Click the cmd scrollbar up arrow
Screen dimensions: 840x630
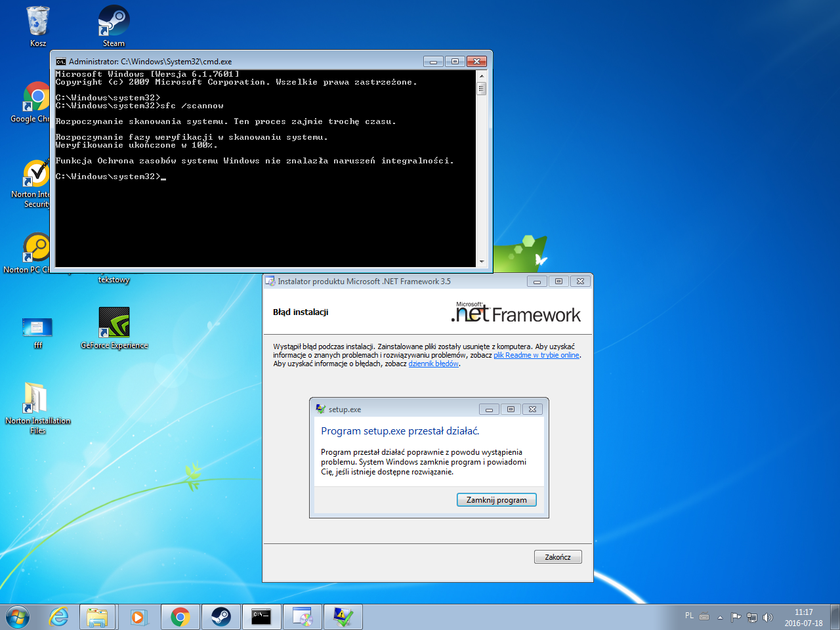482,75
